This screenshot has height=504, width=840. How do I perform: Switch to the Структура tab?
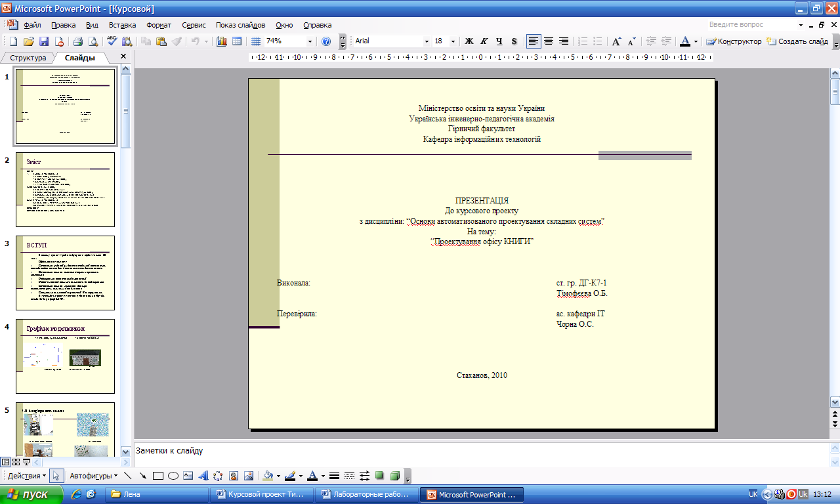(x=28, y=58)
